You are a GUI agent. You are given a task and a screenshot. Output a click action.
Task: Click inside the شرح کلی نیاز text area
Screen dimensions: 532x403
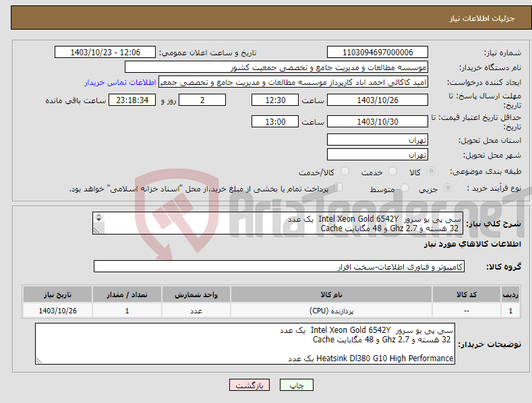pyautogui.click(x=278, y=223)
